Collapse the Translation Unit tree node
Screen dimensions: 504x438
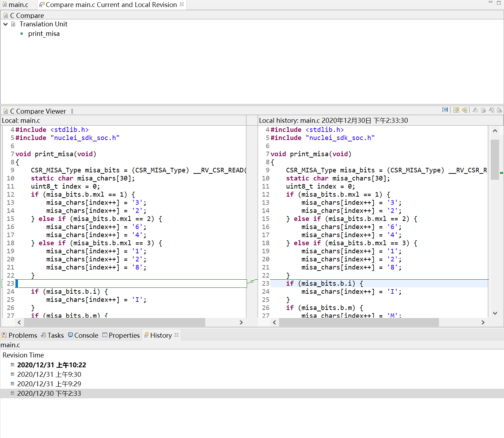(6, 24)
